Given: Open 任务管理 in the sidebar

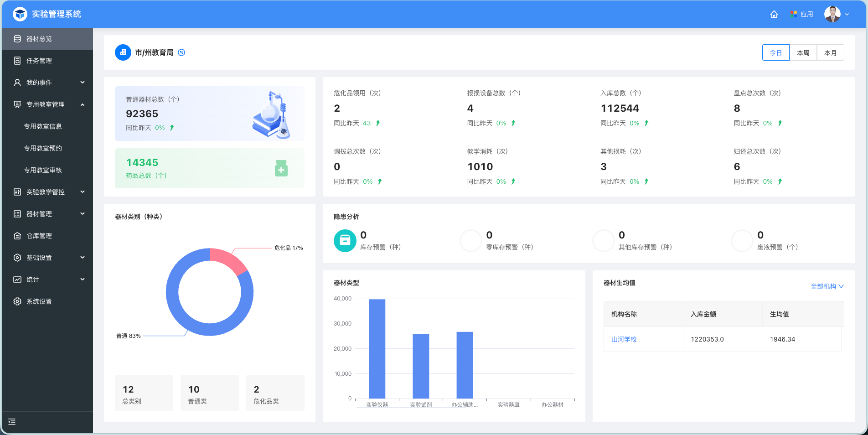Looking at the screenshot, I should (x=39, y=61).
